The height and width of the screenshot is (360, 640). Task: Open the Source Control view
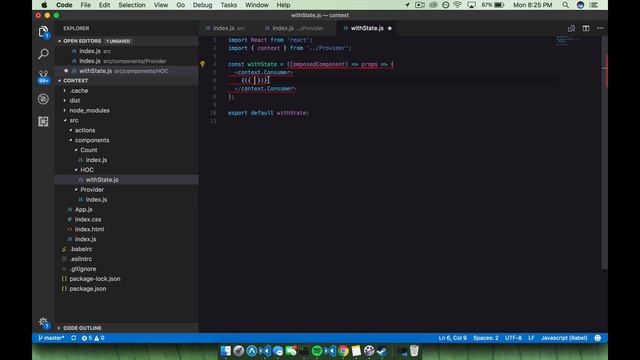pos(43,76)
